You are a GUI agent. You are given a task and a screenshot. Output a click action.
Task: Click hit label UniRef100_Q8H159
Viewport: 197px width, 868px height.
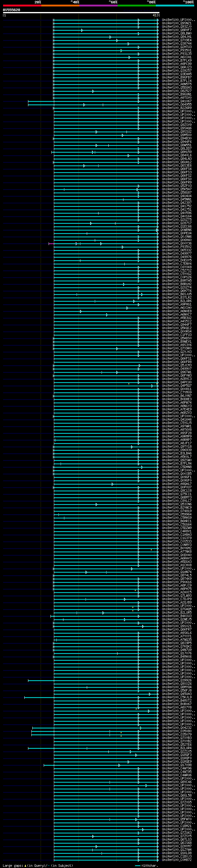click(x=177, y=152)
